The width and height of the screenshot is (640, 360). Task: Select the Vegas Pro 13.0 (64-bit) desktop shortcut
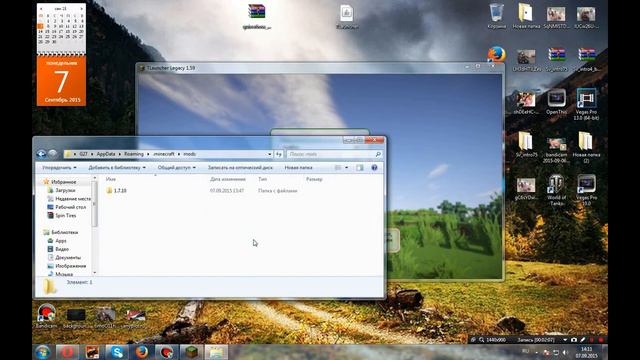click(x=586, y=104)
